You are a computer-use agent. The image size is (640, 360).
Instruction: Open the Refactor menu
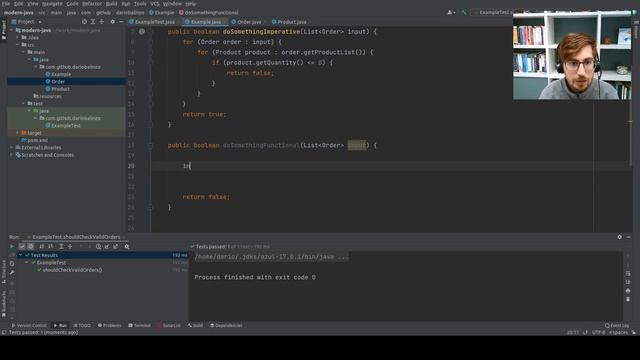[92, 4]
